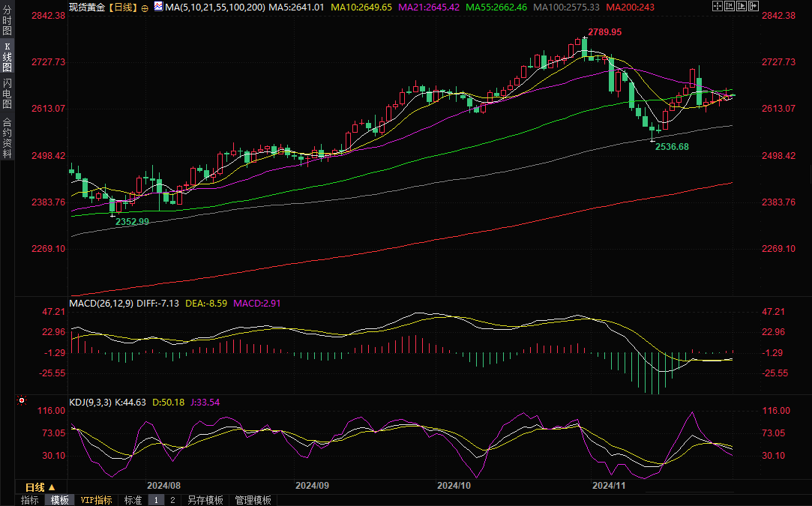Click the red sun icon near KDJ panel

point(22,400)
